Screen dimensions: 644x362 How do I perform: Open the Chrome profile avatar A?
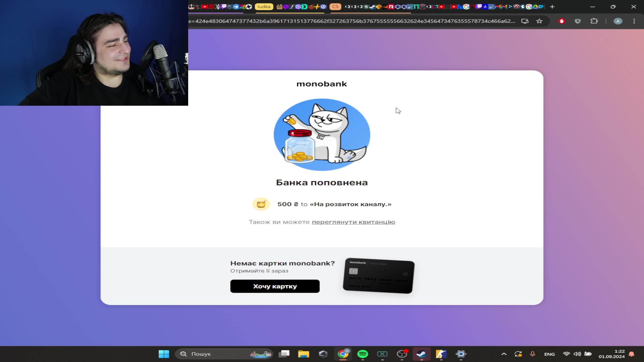click(618, 21)
